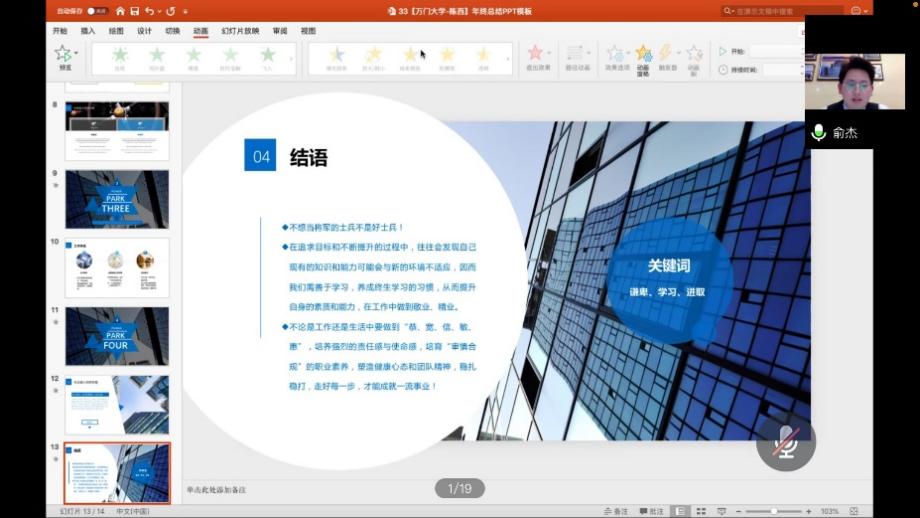920x518 pixels.
Task: Click the 结语 slide title text
Action: point(309,158)
